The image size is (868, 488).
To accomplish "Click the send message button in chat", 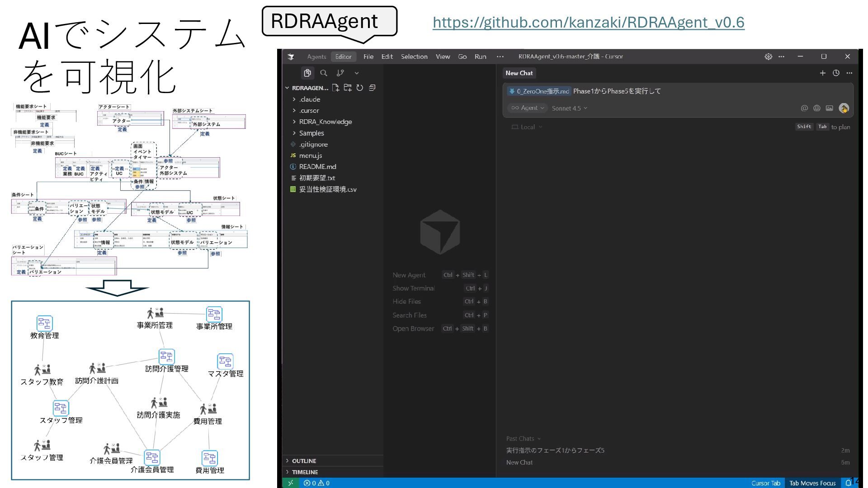I will [844, 108].
